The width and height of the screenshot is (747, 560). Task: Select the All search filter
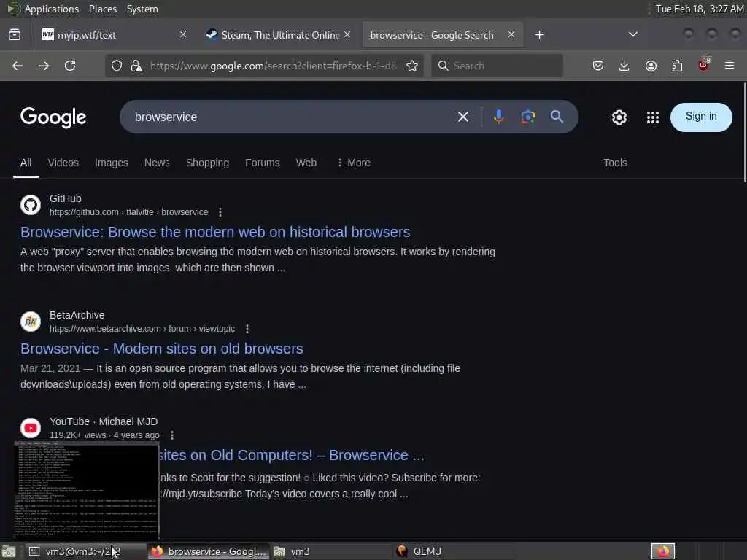[x=26, y=163]
